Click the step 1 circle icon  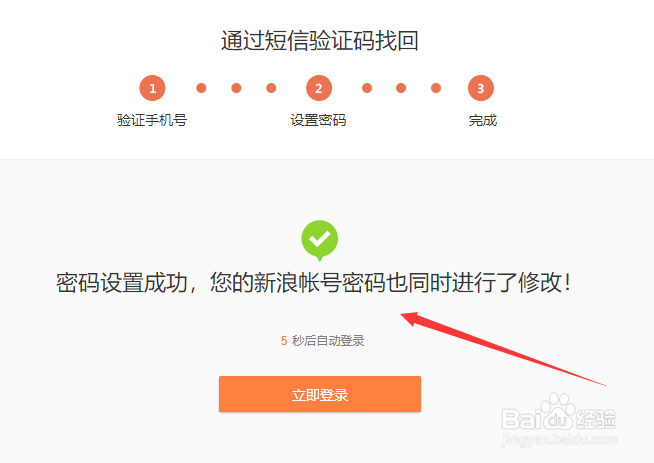[x=152, y=88]
